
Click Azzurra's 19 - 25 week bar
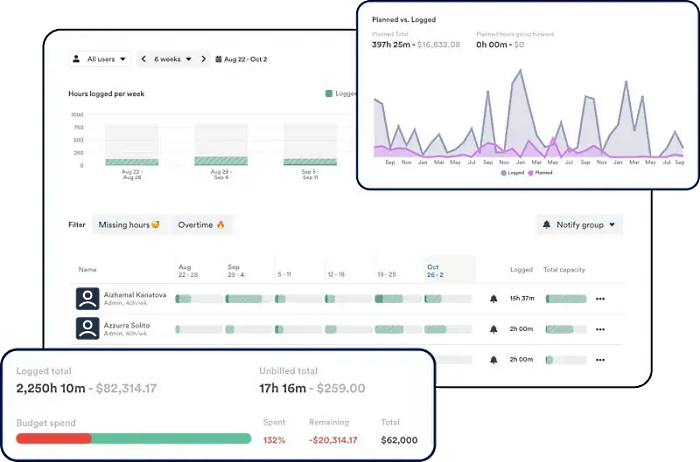tap(398, 329)
